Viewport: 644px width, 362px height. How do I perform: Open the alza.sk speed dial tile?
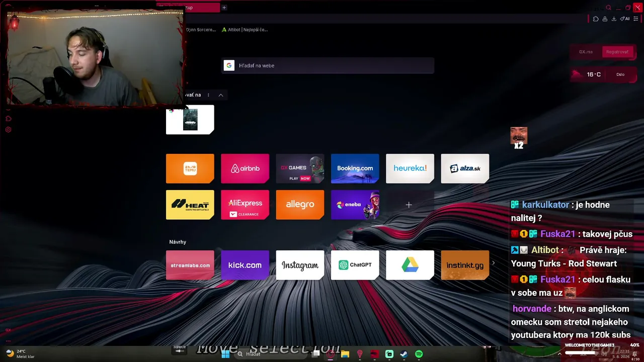pyautogui.click(x=465, y=168)
